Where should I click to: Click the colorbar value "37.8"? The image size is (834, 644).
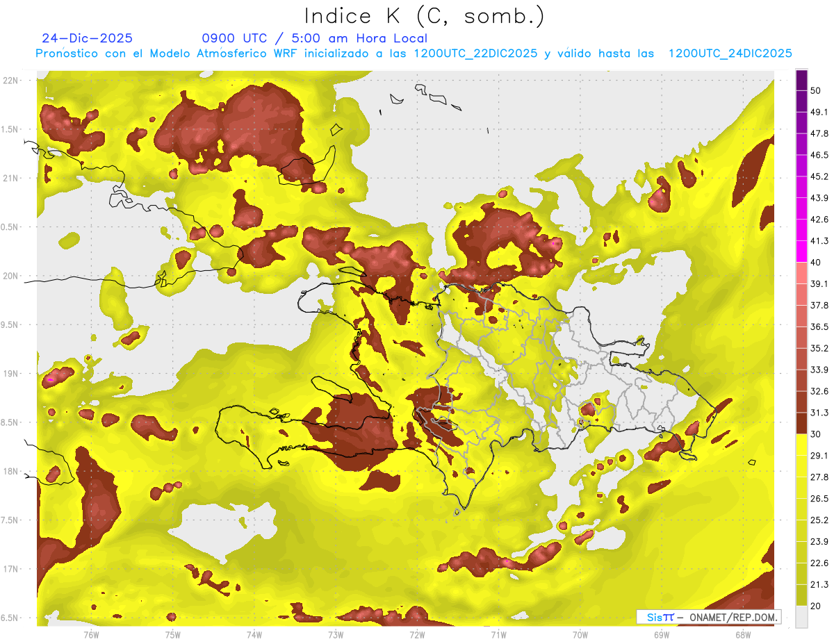tap(819, 305)
